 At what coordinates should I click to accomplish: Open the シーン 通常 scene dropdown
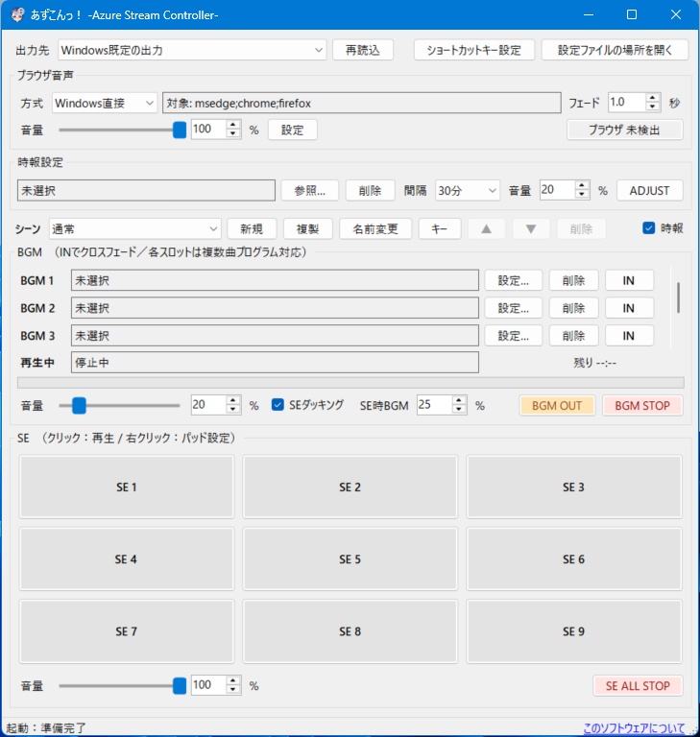tap(135, 229)
